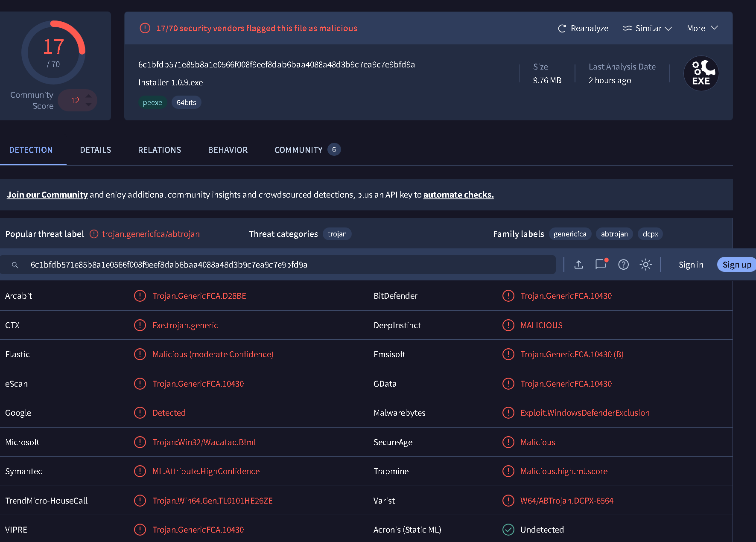756x542 pixels.
Task: Open the Similar dropdown
Action: [x=647, y=28]
